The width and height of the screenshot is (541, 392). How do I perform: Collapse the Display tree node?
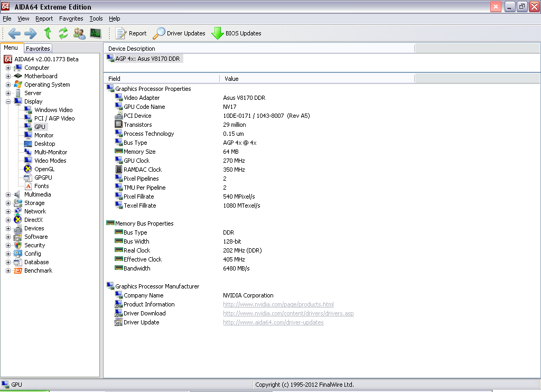point(8,102)
